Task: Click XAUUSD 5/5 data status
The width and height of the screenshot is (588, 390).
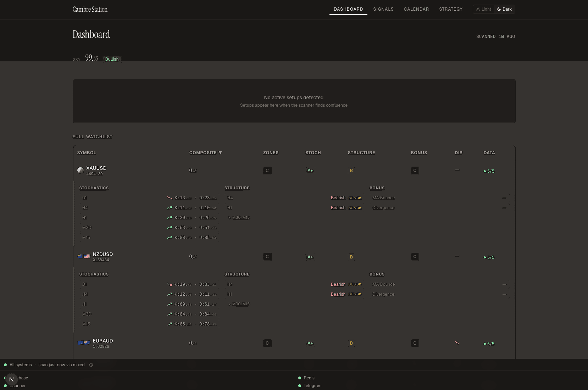Action: 489,171
